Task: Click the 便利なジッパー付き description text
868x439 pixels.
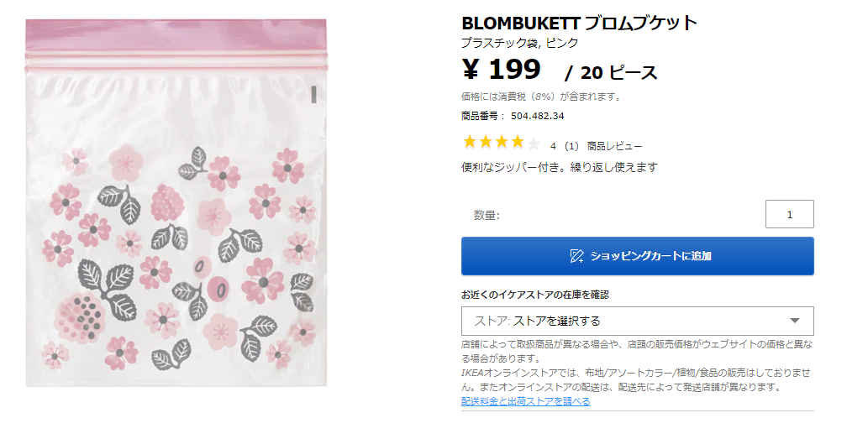Action: click(559, 167)
